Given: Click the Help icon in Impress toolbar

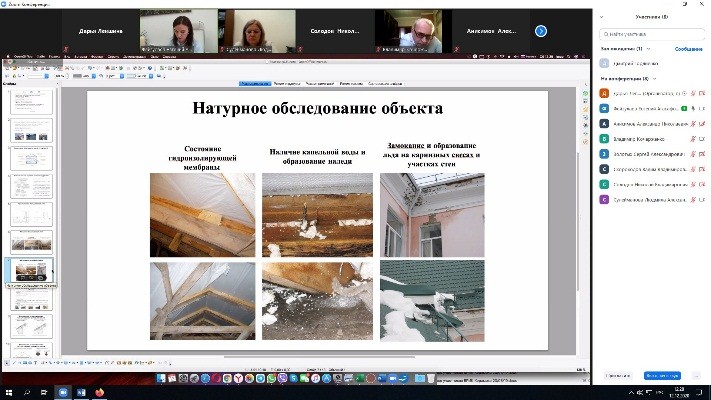Looking at the screenshot, I should (150, 68).
